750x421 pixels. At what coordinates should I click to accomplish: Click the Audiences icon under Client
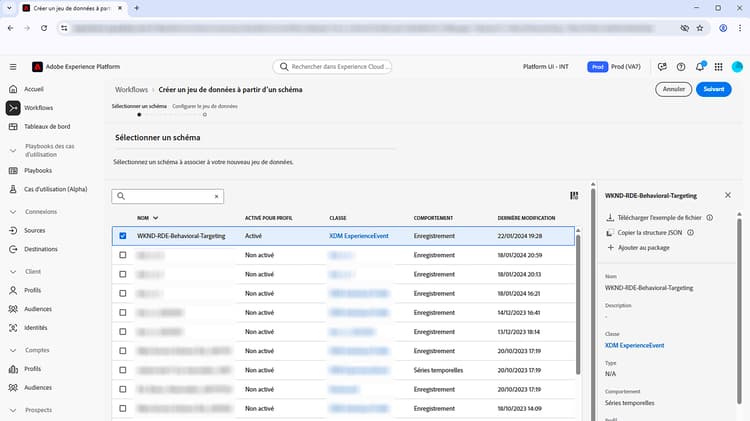13,309
